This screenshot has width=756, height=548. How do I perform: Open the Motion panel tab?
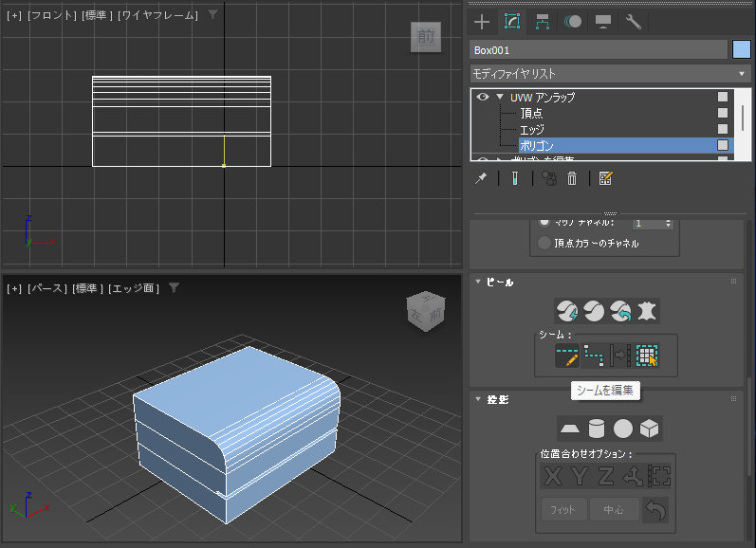(573, 22)
